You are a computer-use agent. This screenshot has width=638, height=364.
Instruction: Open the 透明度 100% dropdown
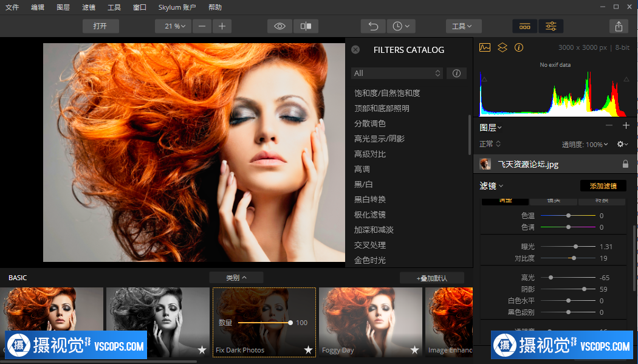tap(585, 145)
